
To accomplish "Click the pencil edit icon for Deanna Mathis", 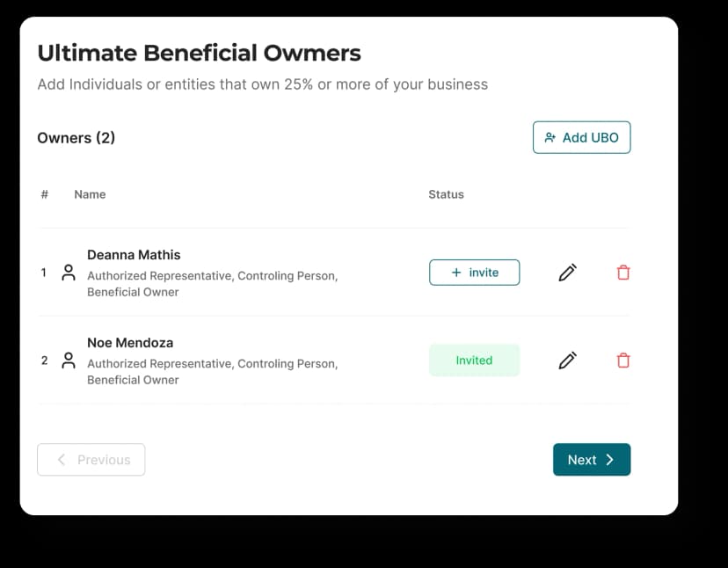I will 567,273.
